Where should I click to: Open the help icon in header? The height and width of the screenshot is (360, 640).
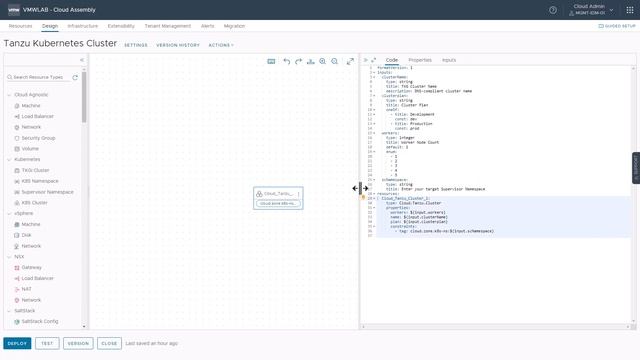tap(553, 10)
